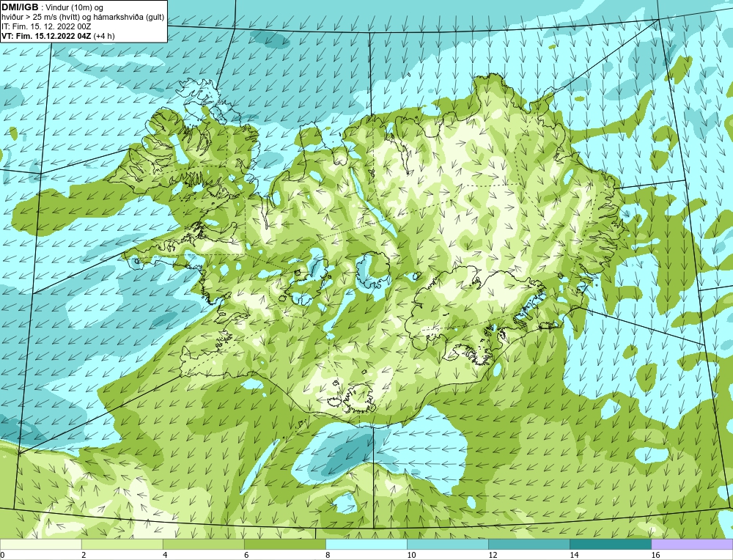Click the "VT: Fim. 15.12.2022 04Z (+4 h)" line
733x560 pixels.
pyautogui.click(x=58, y=36)
